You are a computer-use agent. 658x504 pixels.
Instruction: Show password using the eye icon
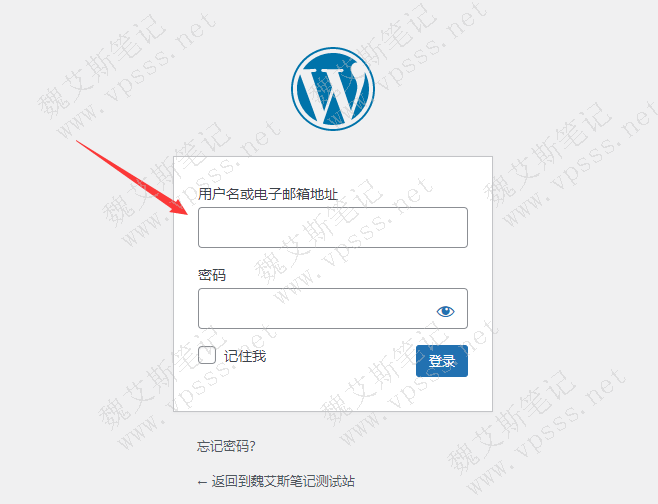pos(445,311)
